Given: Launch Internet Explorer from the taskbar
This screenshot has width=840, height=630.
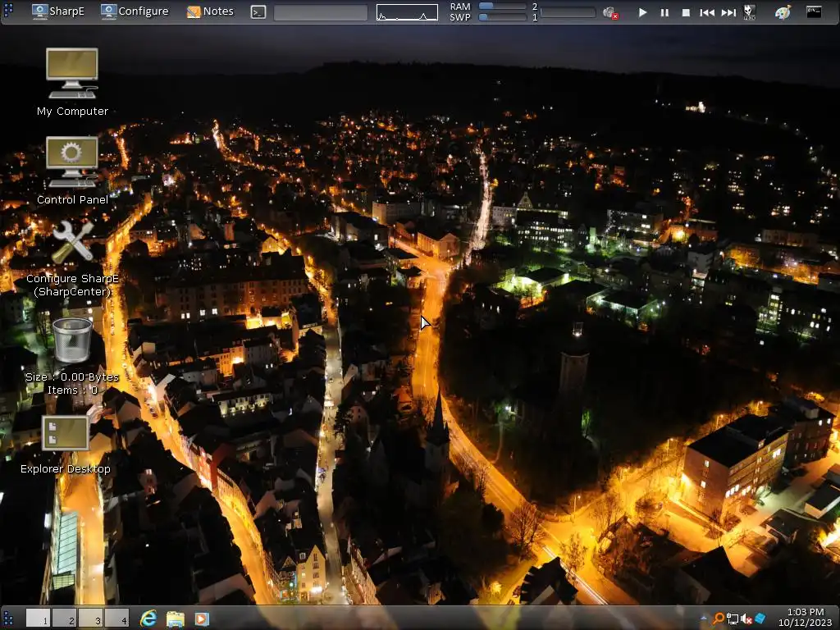Looking at the screenshot, I should (x=148, y=618).
